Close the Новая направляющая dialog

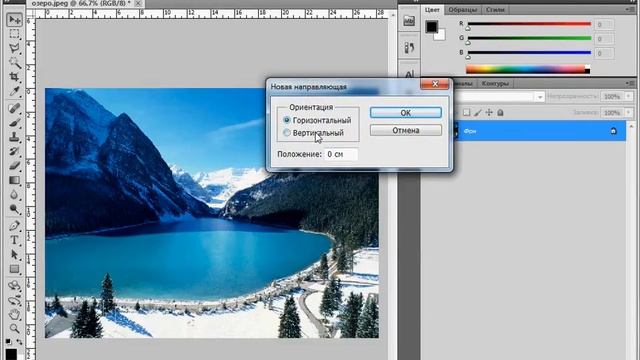(435, 84)
